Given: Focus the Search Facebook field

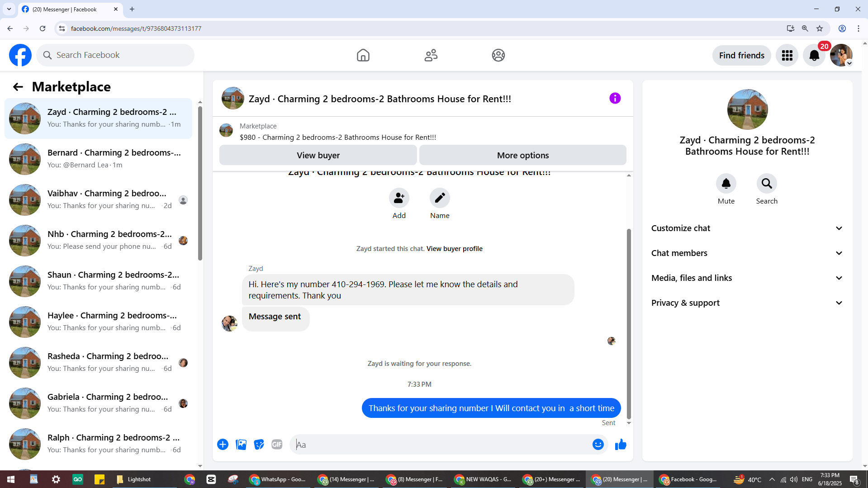Looking at the screenshot, I should [115, 55].
